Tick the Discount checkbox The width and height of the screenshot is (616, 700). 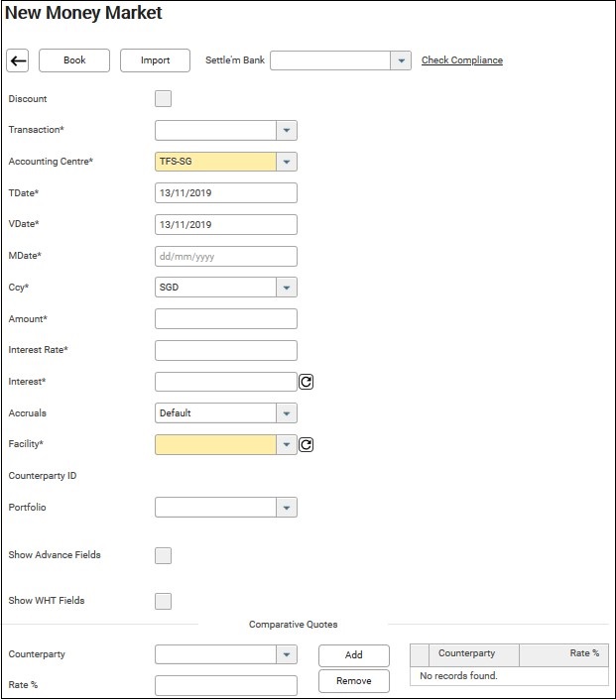[x=164, y=98]
